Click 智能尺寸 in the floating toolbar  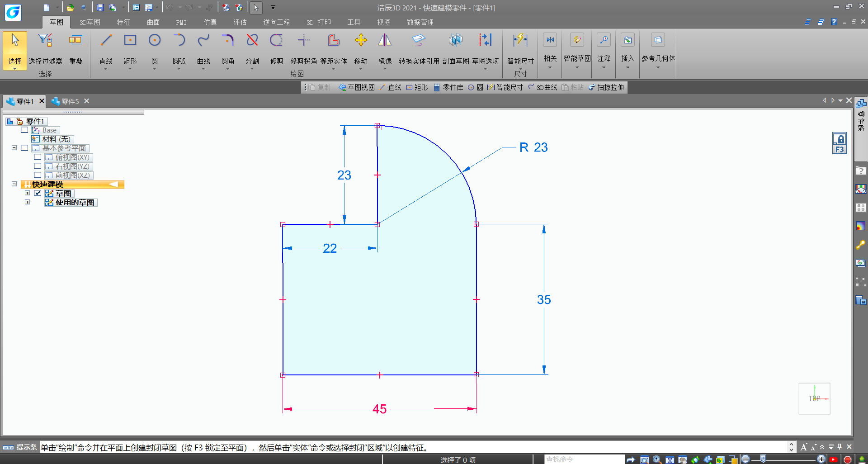[505, 87]
